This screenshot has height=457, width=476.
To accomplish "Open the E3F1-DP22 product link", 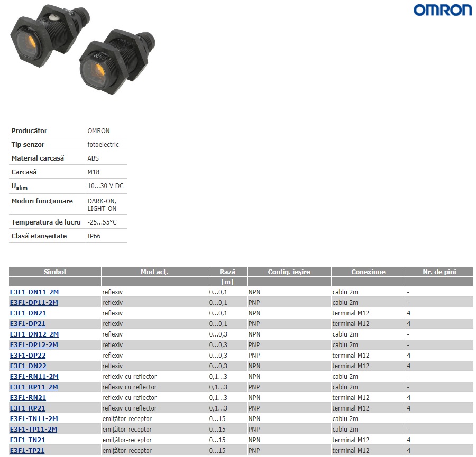I will point(28,356).
